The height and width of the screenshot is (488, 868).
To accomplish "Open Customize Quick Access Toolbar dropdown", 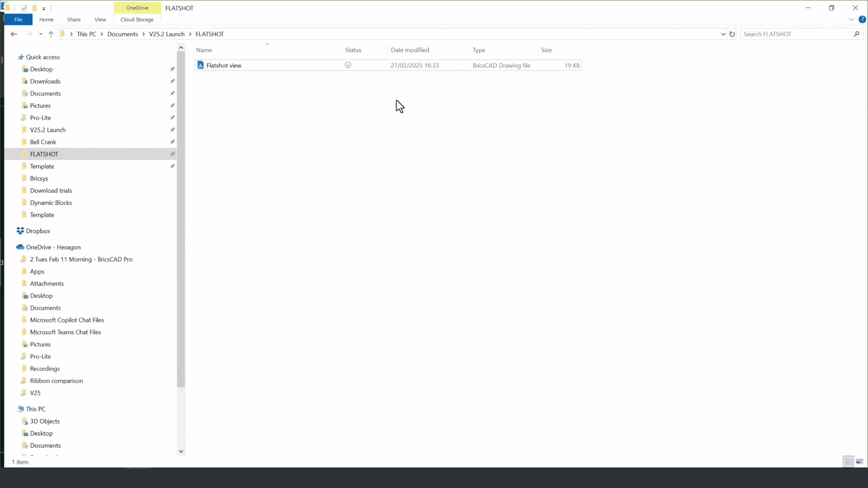I will 44,9.
